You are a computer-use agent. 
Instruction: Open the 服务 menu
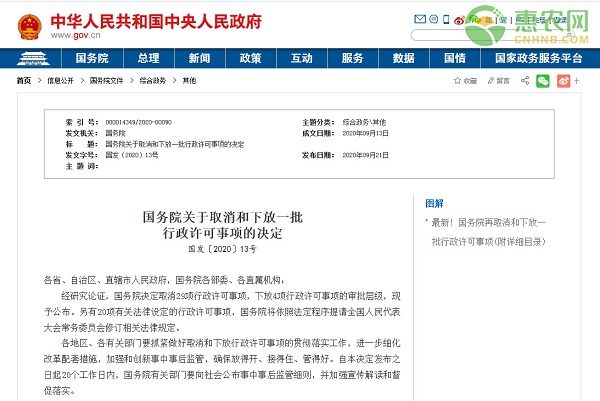[352, 58]
